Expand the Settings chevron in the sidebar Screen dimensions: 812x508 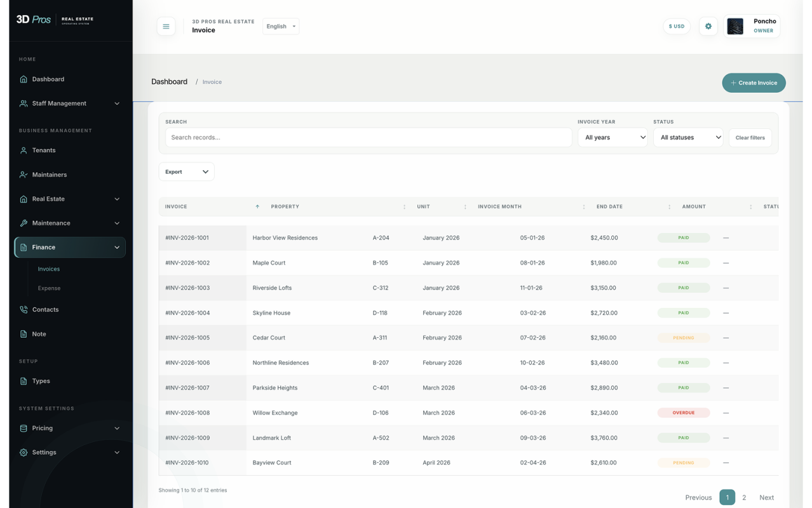[x=117, y=452]
